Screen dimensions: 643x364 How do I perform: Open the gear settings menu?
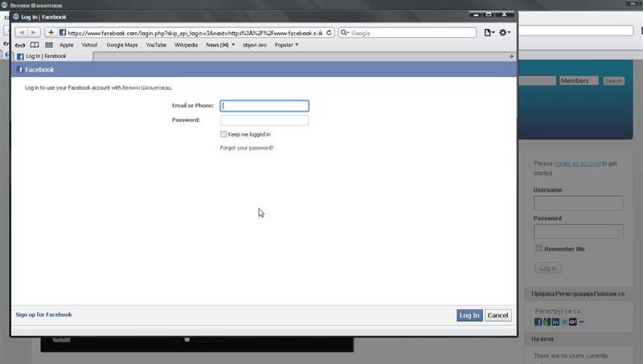tap(504, 32)
